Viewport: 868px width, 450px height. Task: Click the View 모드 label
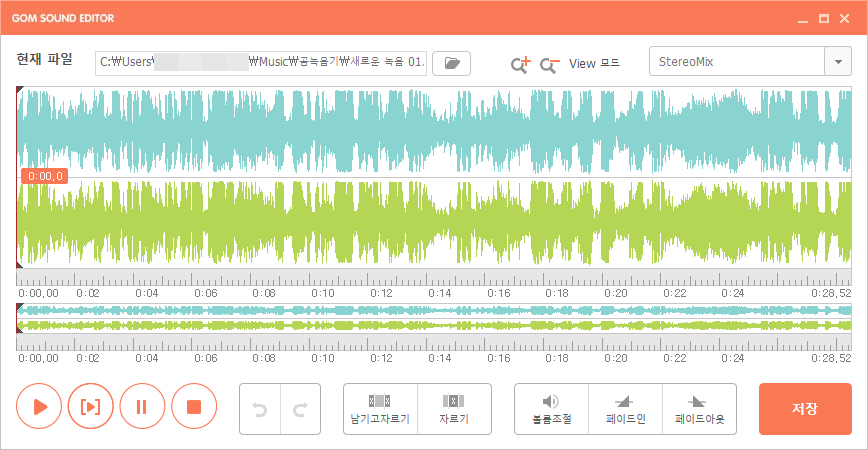point(594,64)
